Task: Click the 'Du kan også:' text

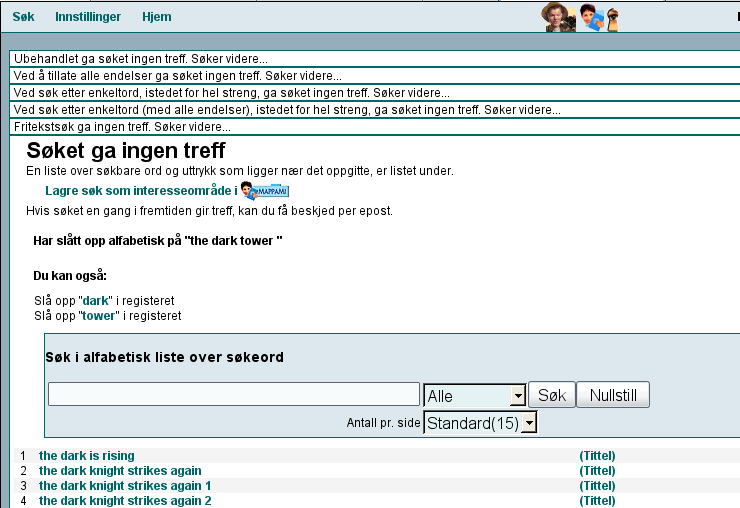Action: click(x=70, y=276)
